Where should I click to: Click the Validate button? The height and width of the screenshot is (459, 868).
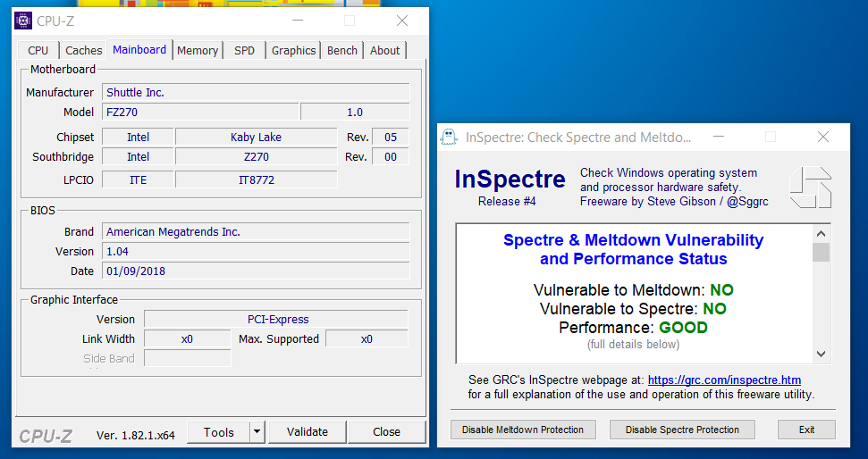point(308,432)
